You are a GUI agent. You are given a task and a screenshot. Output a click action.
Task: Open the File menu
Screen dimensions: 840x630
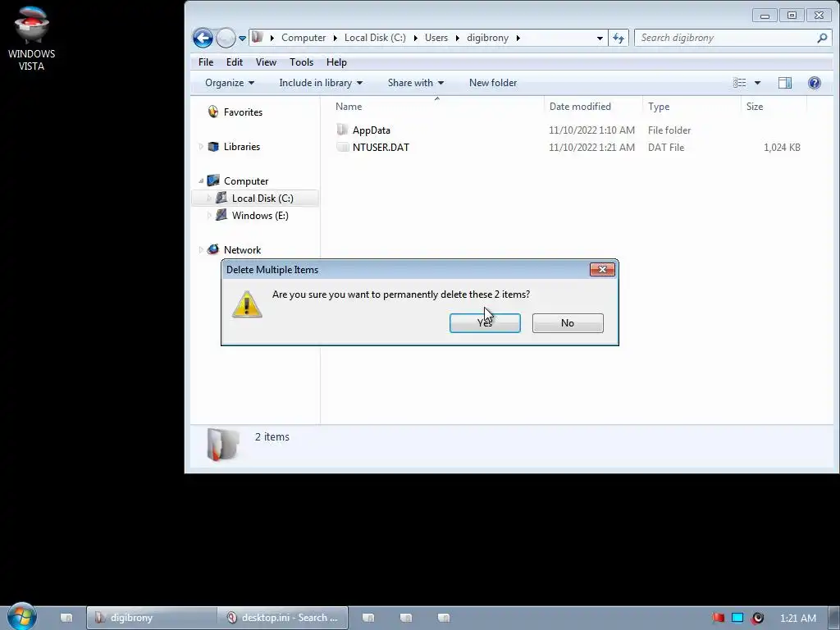point(206,62)
